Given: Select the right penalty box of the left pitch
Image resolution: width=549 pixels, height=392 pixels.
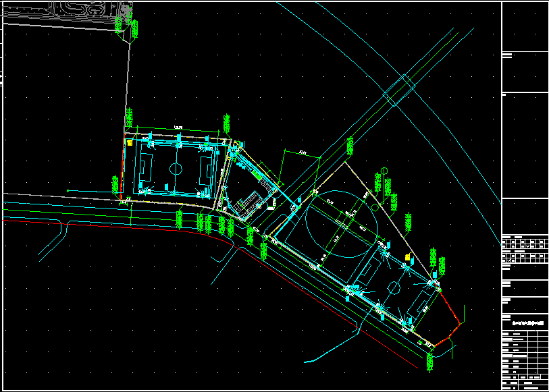Looking at the screenshot, I should pyautogui.click(x=205, y=171).
